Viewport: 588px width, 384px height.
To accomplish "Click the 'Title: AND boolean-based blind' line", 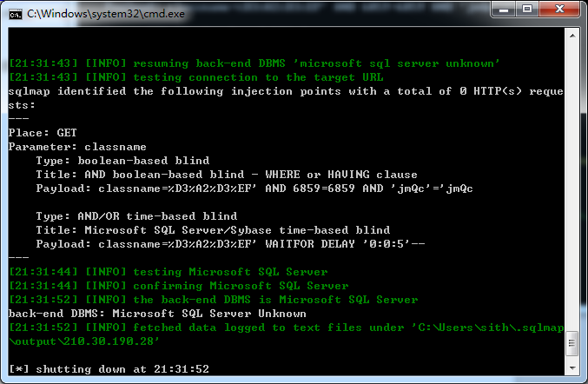I will pos(227,175).
